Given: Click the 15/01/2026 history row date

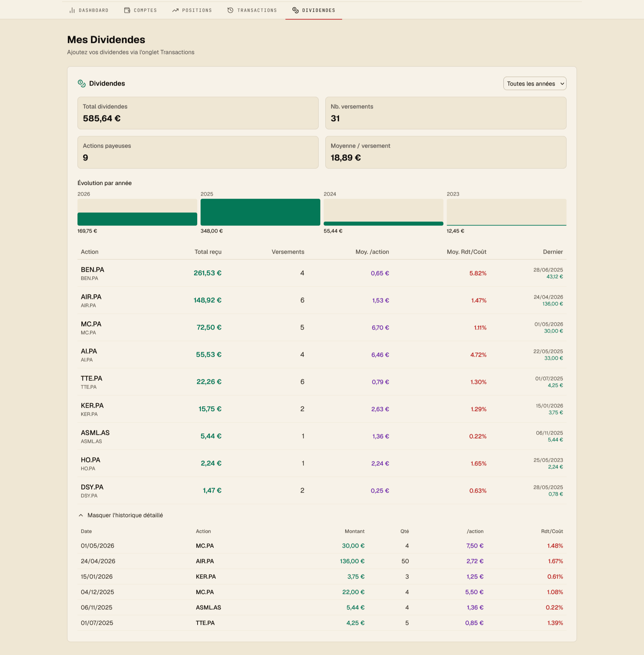Looking at the screenshot, I should [x=97, y=576].
